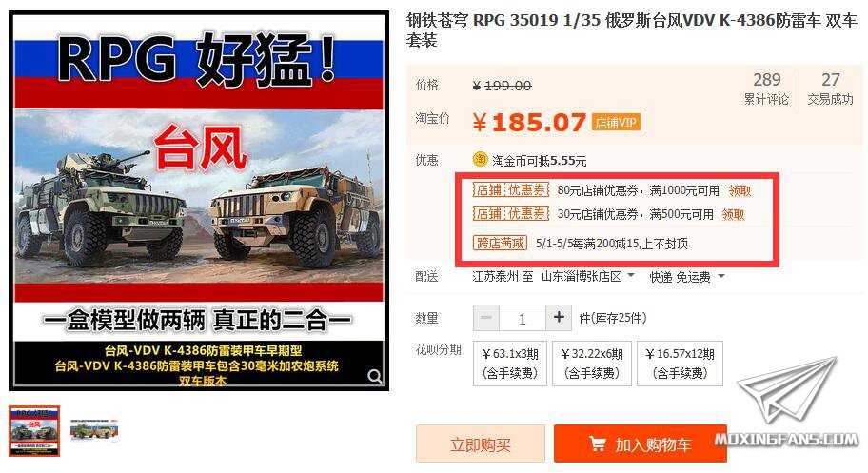The image size is (868, 473).
Task: Click the second 店铺优惠券 tag
Action: [511, 213]
